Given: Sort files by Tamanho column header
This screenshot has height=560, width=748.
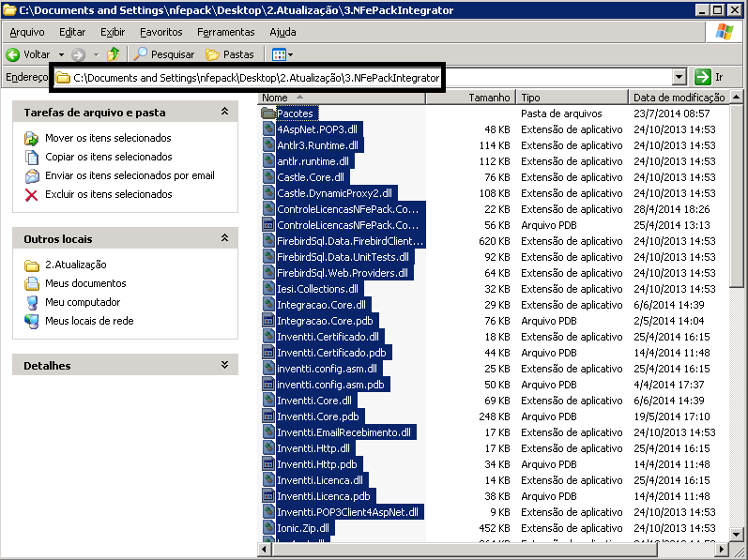Looking at the screenshot, I should 489,98.
